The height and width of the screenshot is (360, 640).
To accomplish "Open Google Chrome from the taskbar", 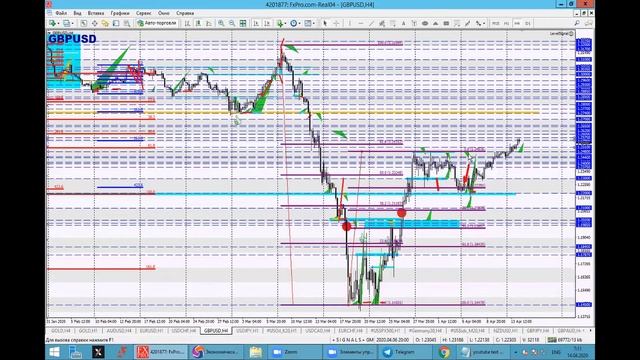I will pos(444,352).
